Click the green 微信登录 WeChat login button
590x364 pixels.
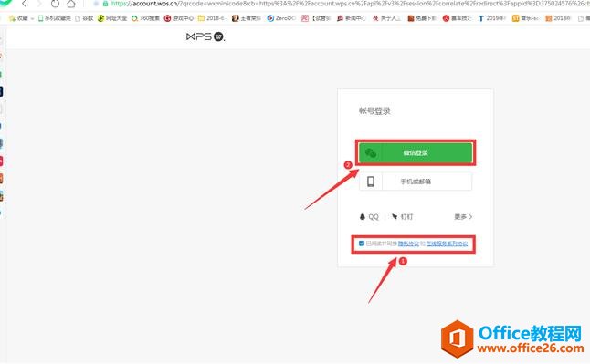pos(416,152)
